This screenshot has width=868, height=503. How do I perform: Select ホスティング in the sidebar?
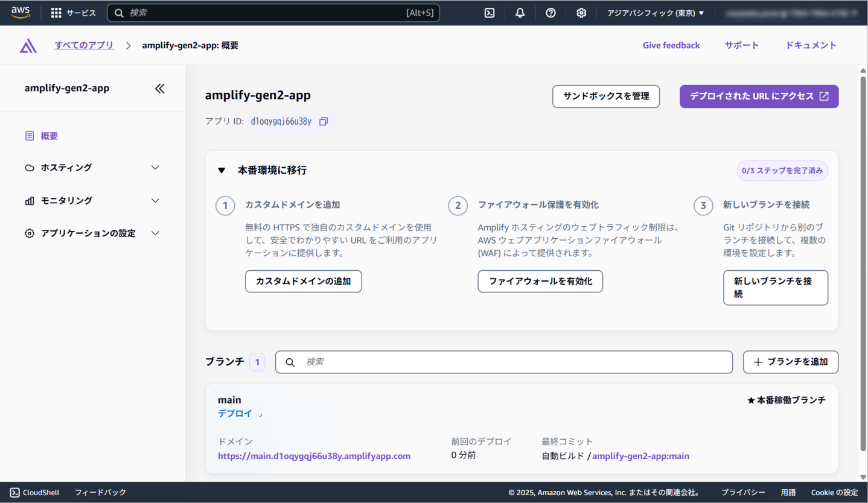pos(66,168)
